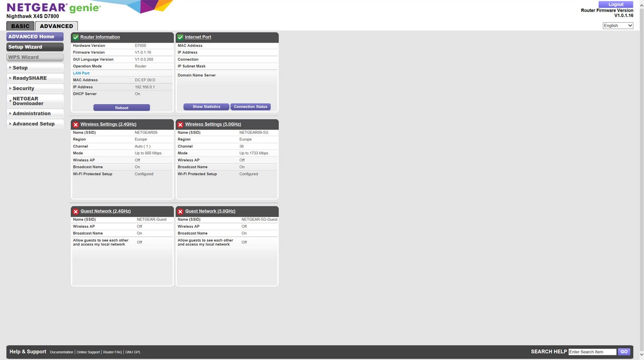Click the red X icon for Guest Network (5.0GHz)

(x=180, y=211)
